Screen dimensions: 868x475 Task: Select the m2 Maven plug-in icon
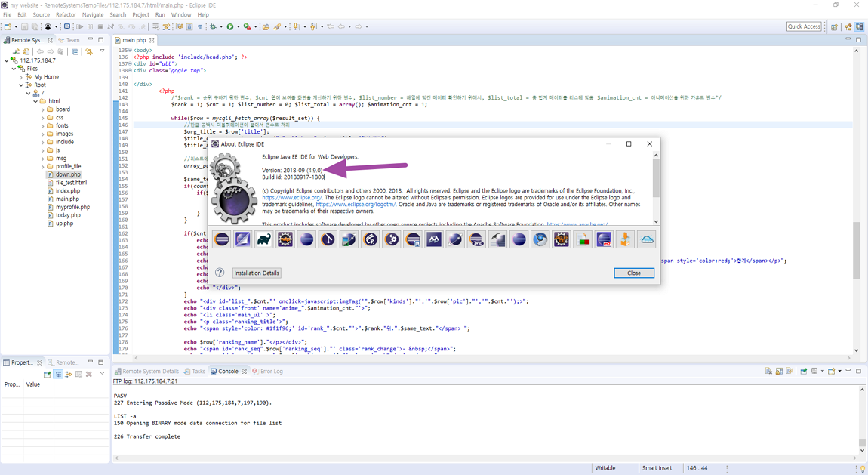coord(604,239)
